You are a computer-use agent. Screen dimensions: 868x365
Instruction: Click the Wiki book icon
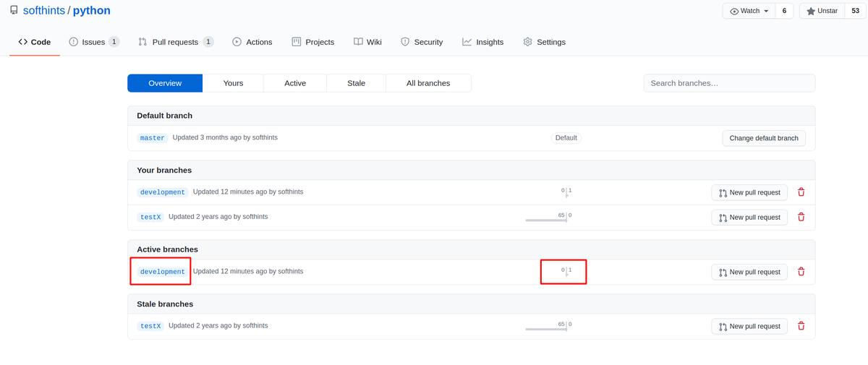[x=358, y=42]
